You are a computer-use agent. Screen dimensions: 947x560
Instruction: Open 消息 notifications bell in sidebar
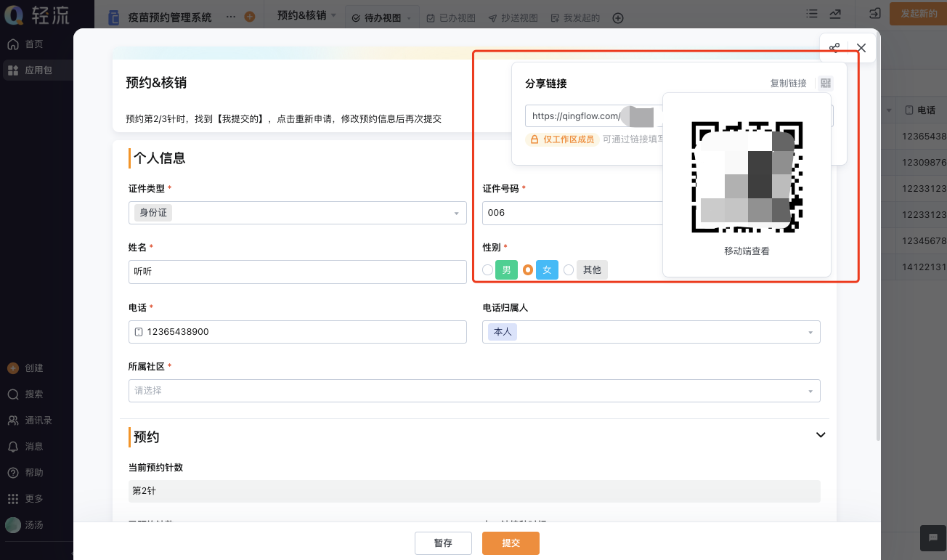[13, 447]
